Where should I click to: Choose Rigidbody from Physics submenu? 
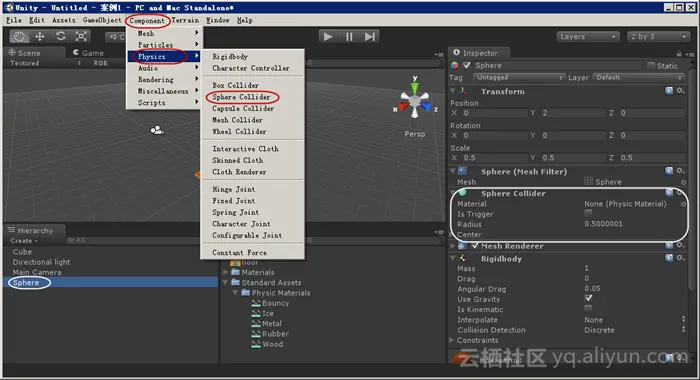coord(230,57)
